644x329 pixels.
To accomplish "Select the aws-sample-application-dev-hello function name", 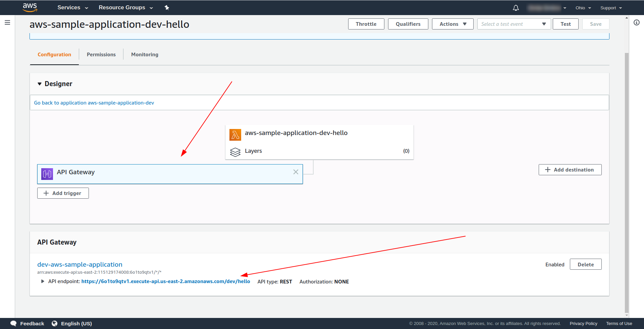I will click(296, 133).
